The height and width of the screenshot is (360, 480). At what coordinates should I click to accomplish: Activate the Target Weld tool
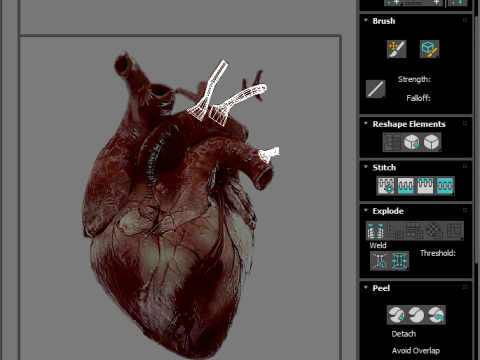[380, 261]
